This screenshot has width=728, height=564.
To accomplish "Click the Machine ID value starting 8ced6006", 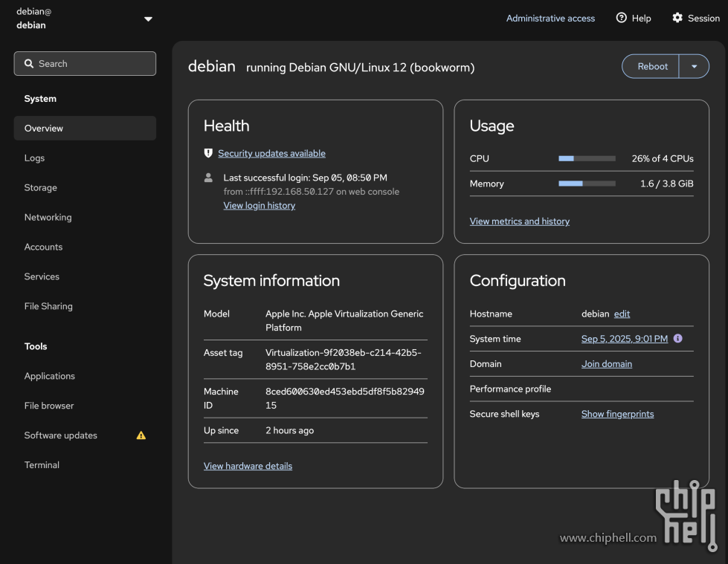I will click(x=345, y=398).
